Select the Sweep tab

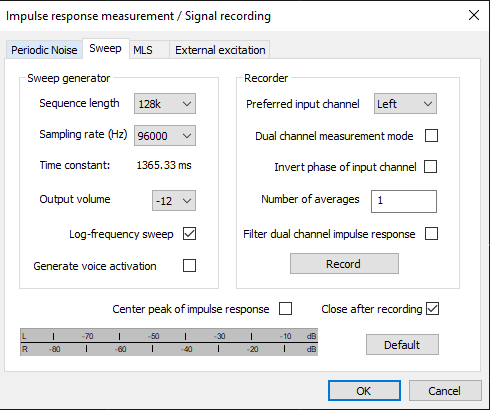(105, 49)
